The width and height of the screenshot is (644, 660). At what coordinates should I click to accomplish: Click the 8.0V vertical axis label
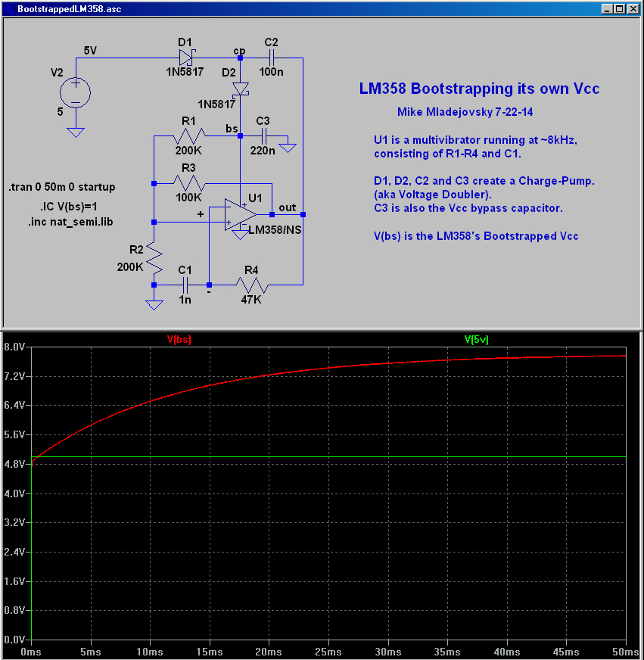tap(14, 347)
